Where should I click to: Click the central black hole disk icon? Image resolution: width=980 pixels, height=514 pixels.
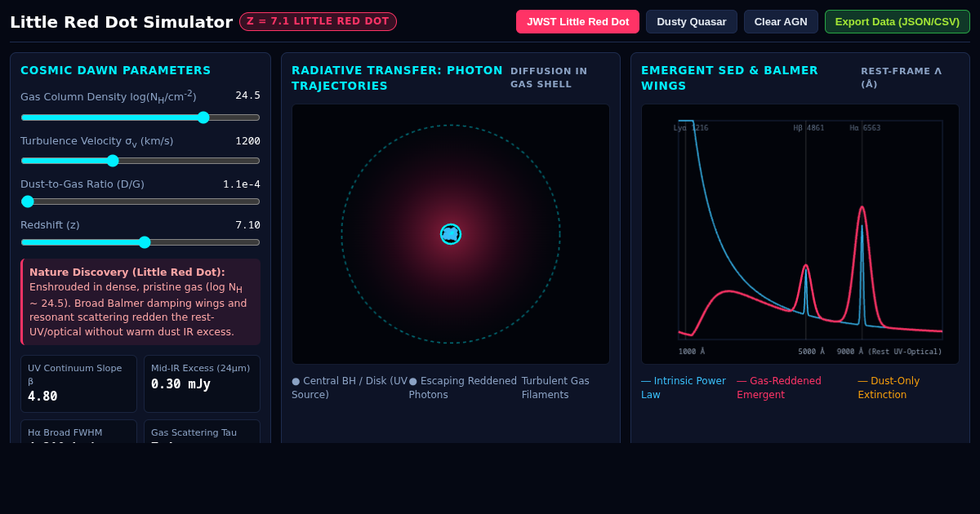[x=451, y=234]
